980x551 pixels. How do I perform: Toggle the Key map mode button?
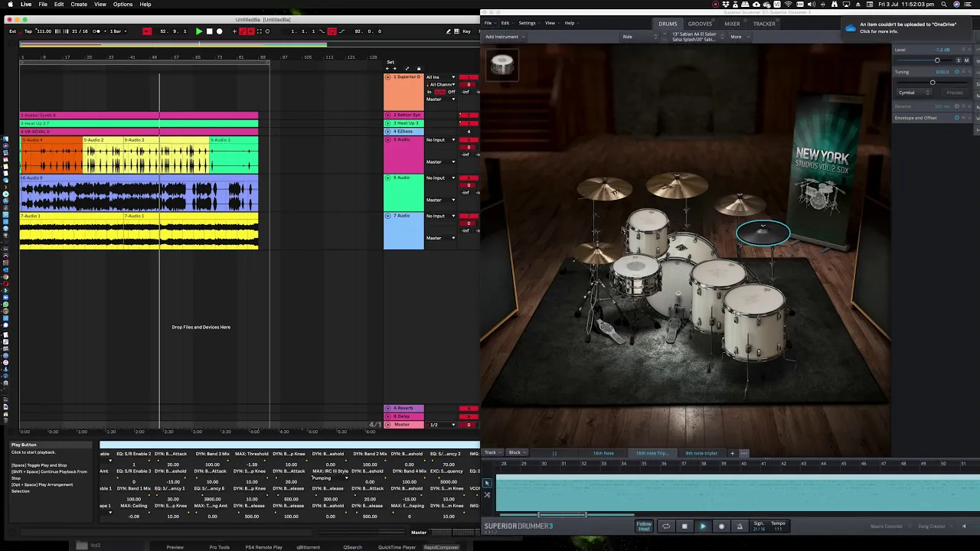[x=466, y=31]
